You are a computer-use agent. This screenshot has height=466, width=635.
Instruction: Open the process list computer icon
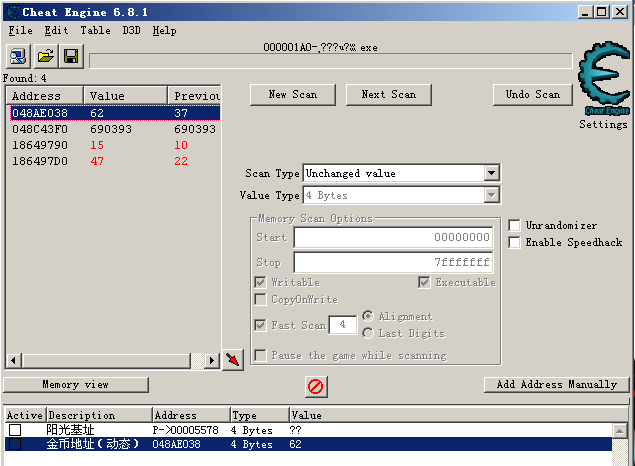pos(18,56)
